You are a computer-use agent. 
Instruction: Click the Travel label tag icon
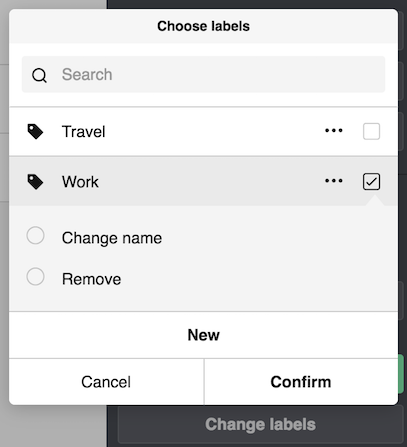coord(35,131)
